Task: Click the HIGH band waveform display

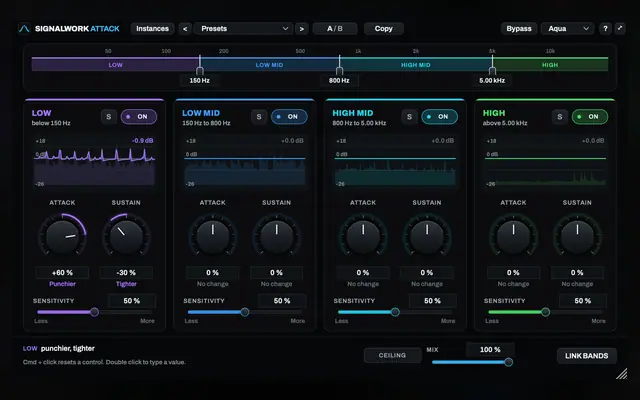Action: pos(545,162)
